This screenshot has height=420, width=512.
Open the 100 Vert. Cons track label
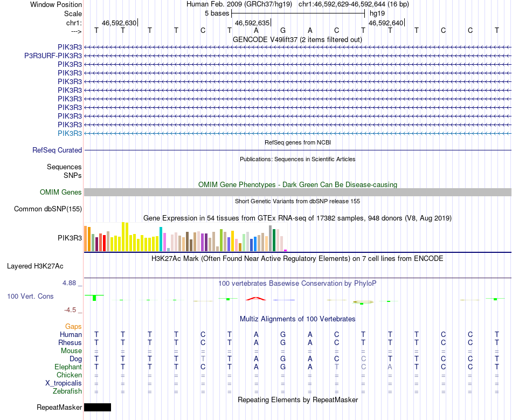(30, 296)
